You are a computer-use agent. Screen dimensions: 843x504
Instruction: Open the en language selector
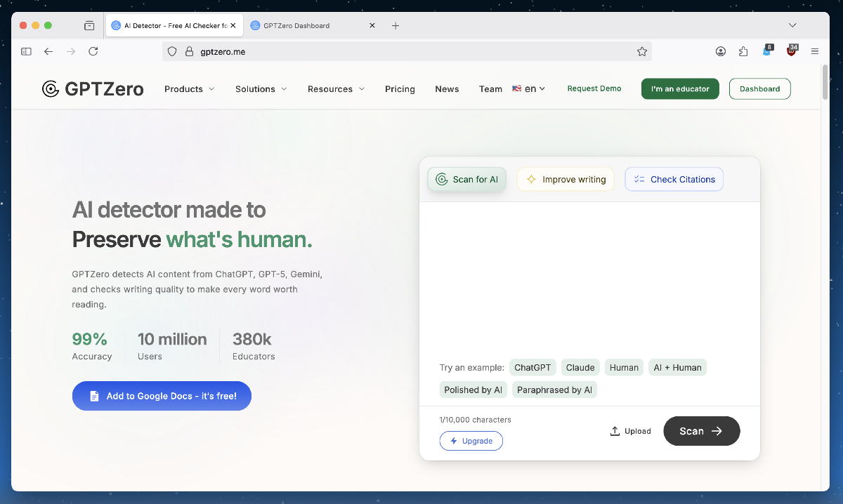pos(529,88)
